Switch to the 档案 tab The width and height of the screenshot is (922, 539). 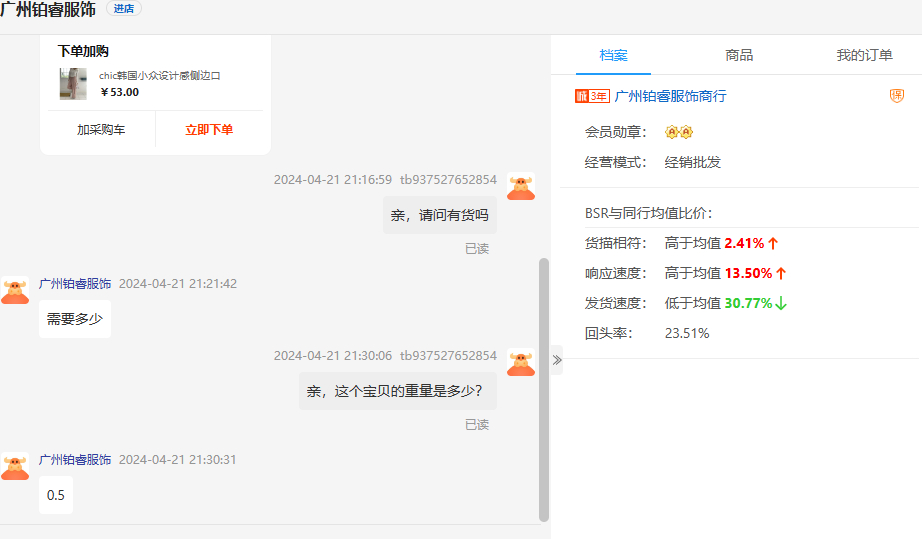click(x=613, y=56)
